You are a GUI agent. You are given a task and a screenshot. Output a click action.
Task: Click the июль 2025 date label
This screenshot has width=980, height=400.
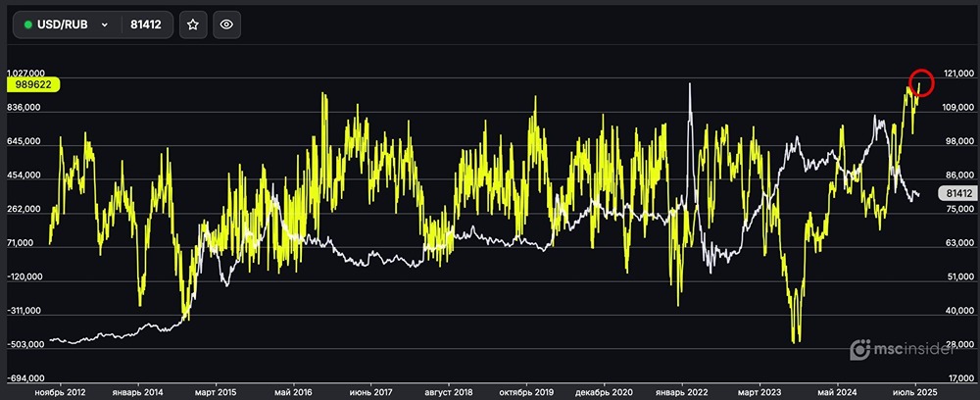click(x=915, y=392)
